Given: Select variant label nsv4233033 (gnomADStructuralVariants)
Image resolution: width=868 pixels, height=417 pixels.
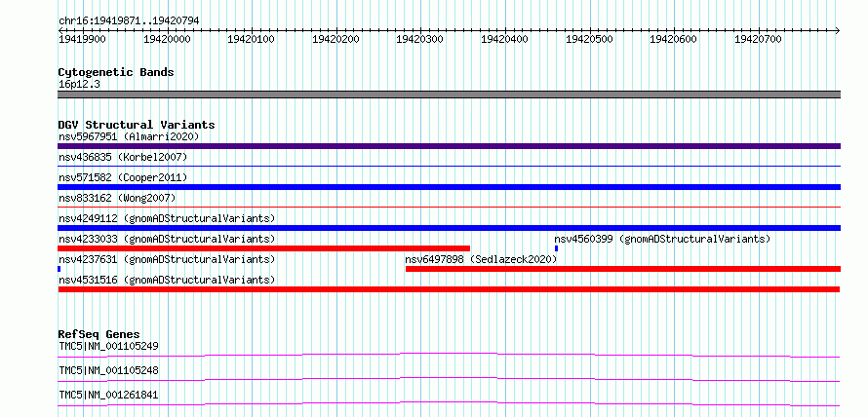Looking at the screenshot, I should [x=167, y=239].
